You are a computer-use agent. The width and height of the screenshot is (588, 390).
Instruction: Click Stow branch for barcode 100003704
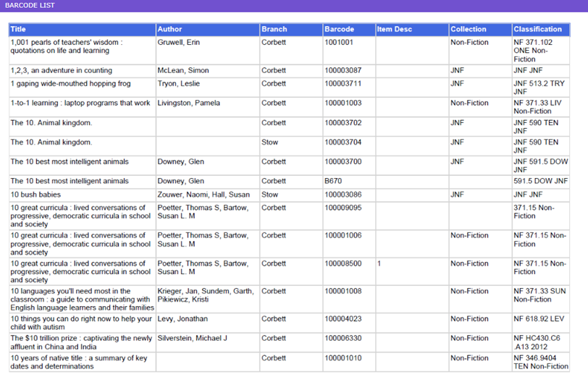269,143
